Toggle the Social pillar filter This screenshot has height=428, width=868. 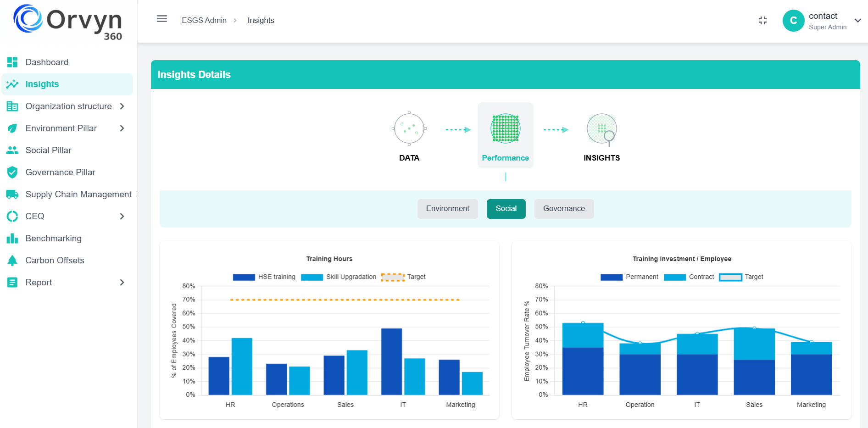click(506, 209)
